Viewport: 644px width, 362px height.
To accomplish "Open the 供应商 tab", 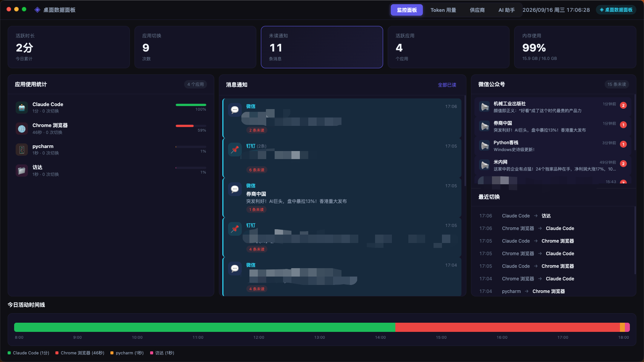I will (477, 10).
